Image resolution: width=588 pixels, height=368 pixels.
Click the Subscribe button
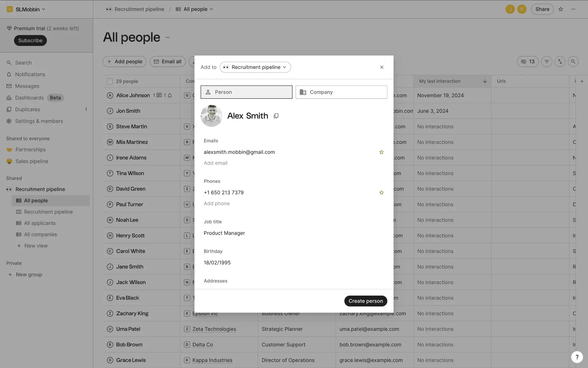point(30,40)
